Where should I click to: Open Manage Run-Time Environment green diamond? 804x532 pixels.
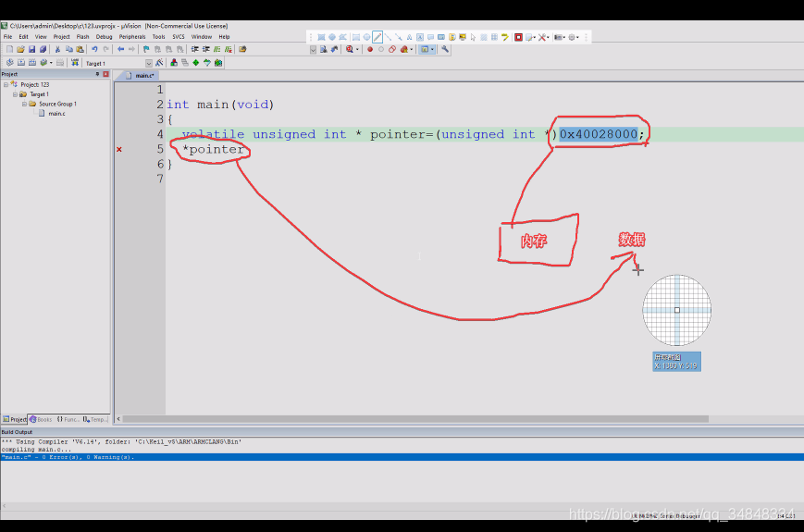196,63
